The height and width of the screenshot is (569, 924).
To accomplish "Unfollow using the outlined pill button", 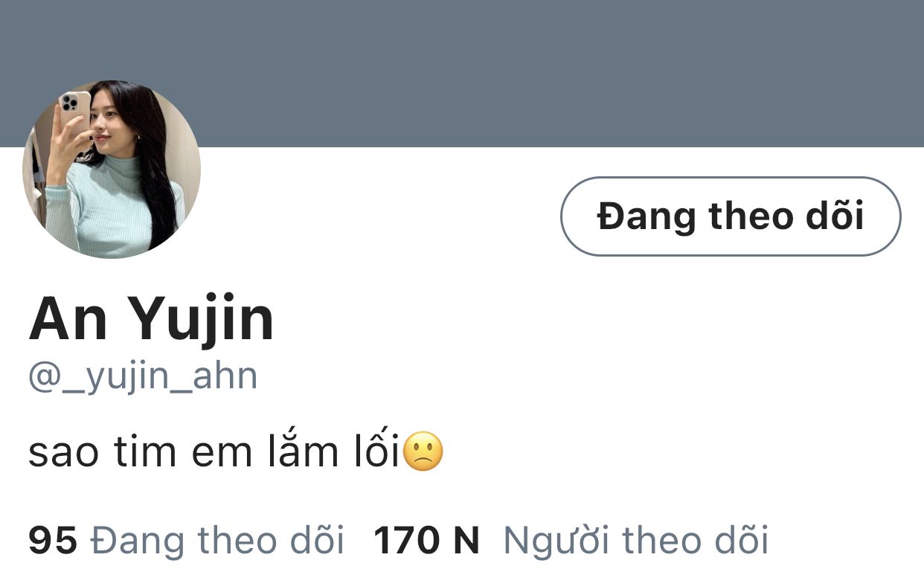I will point(731,216).
